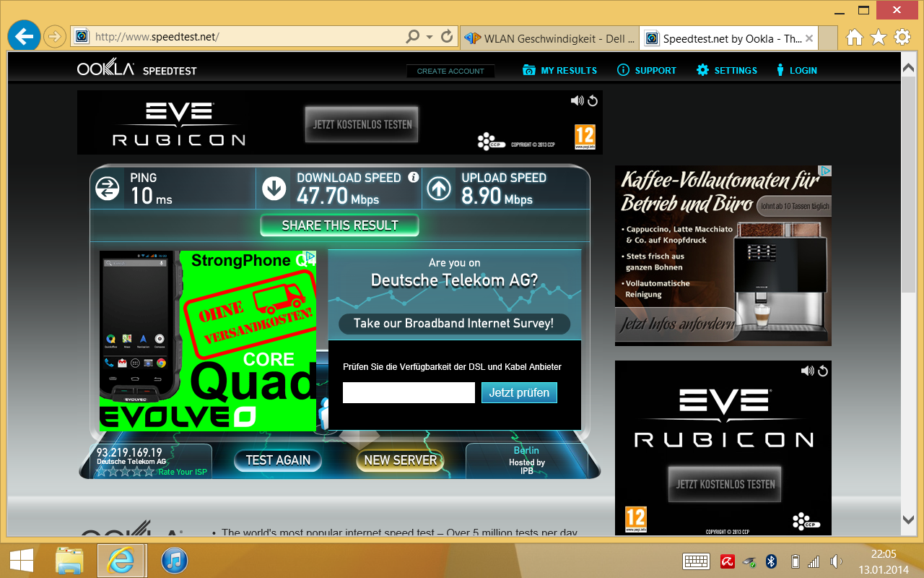
Task: Click the search magnifier in address bar
Action: [413, 36]
